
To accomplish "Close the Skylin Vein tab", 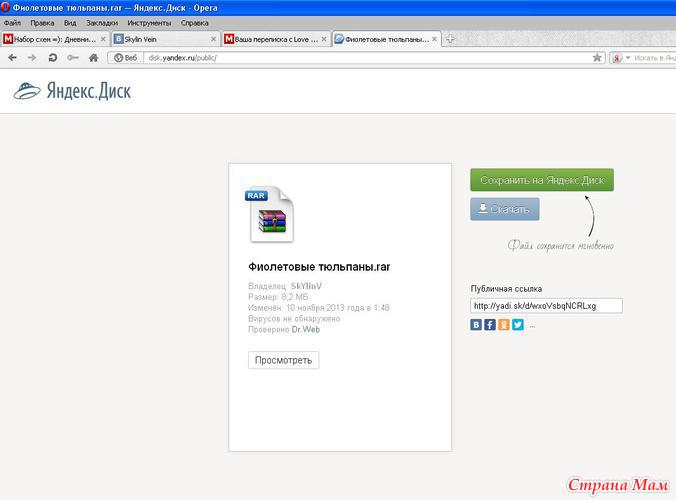I will (213, 39).
